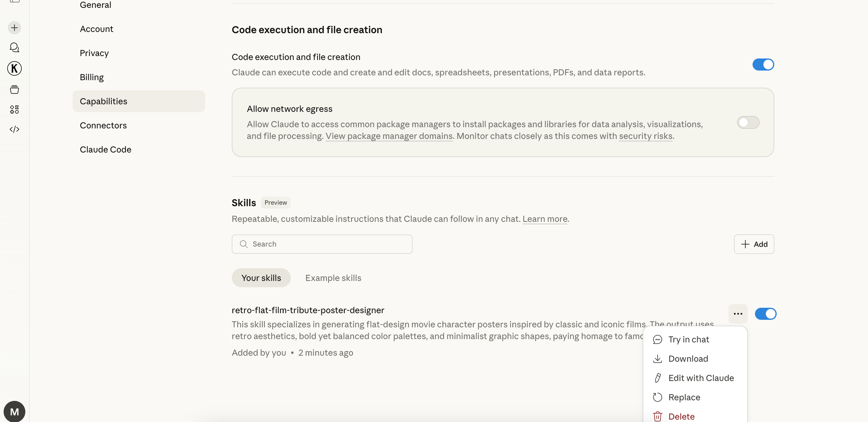Click the new chat plus icon
The height and width of the screenshot is (422, 868).
[x=14, y=28]
